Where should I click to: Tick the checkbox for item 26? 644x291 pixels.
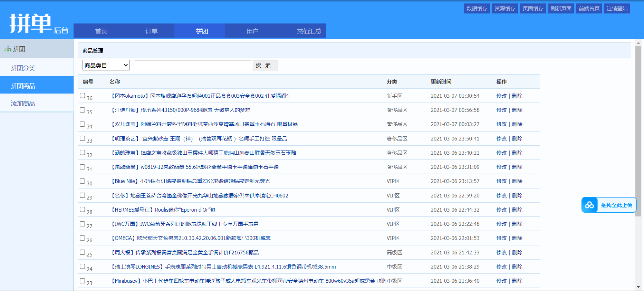click(82, 238)
